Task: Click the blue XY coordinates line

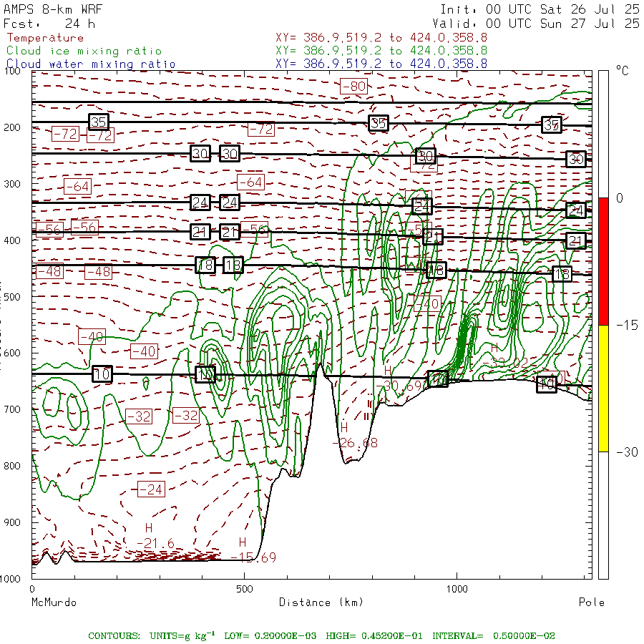Action: (x=381, y=64)
